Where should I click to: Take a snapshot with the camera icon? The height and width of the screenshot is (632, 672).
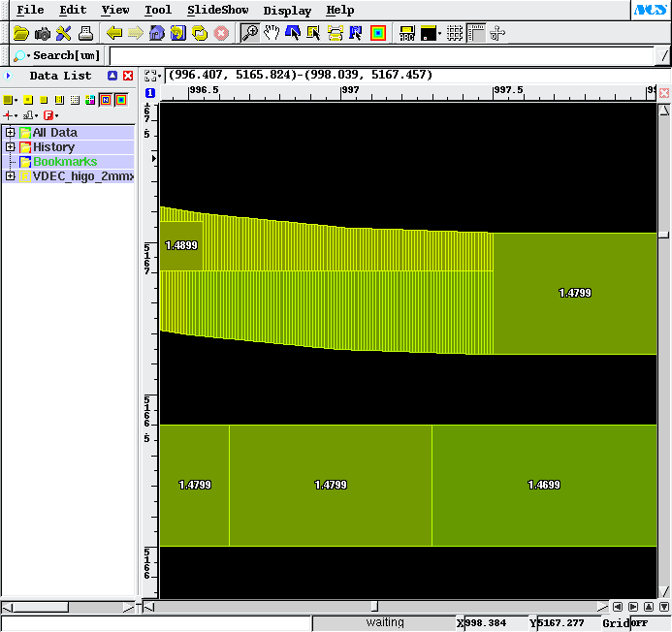point(42,33)
